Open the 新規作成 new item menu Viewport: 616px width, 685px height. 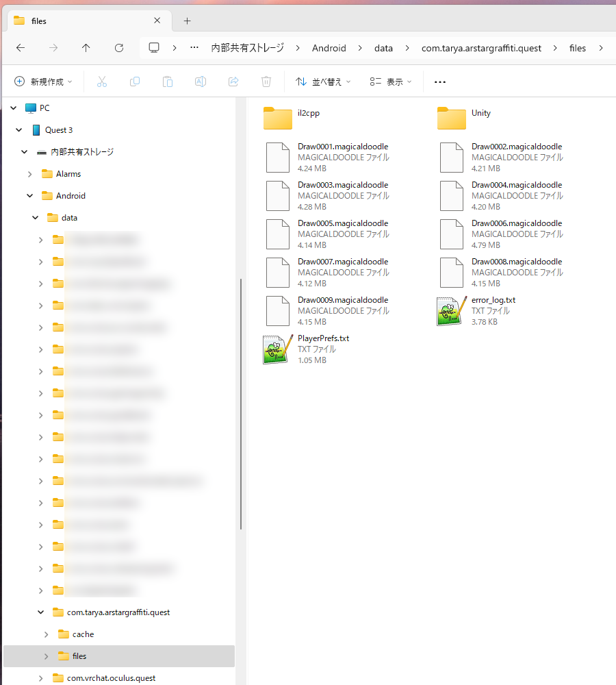click(x=43, y=82)
